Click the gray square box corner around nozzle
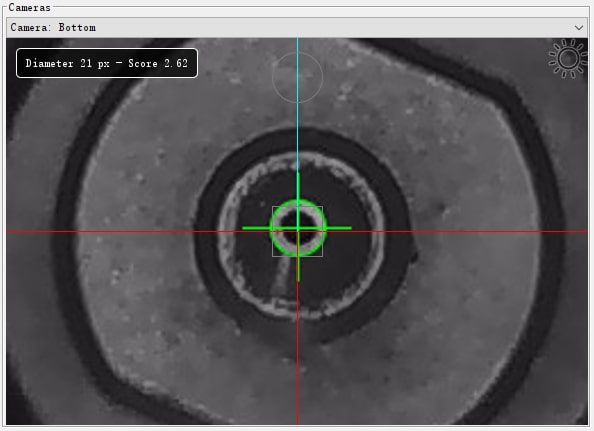 click(x=273, y=207)
